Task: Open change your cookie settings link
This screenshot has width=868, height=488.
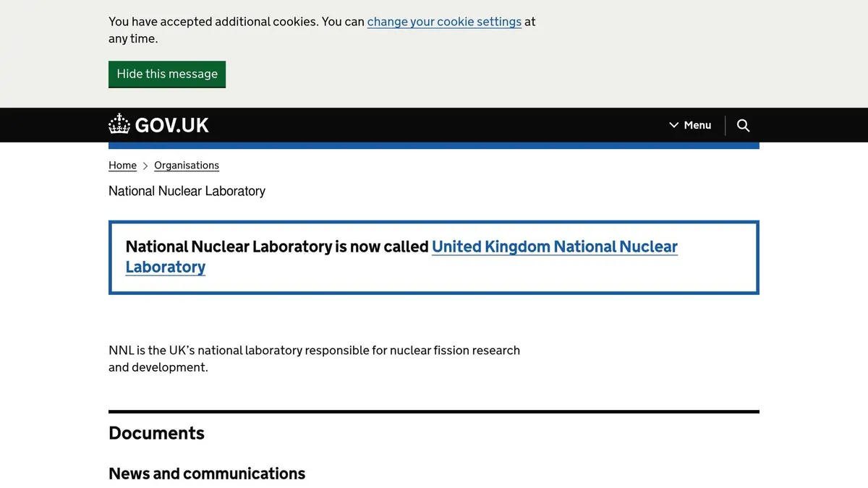Action: tap(444, 22)
